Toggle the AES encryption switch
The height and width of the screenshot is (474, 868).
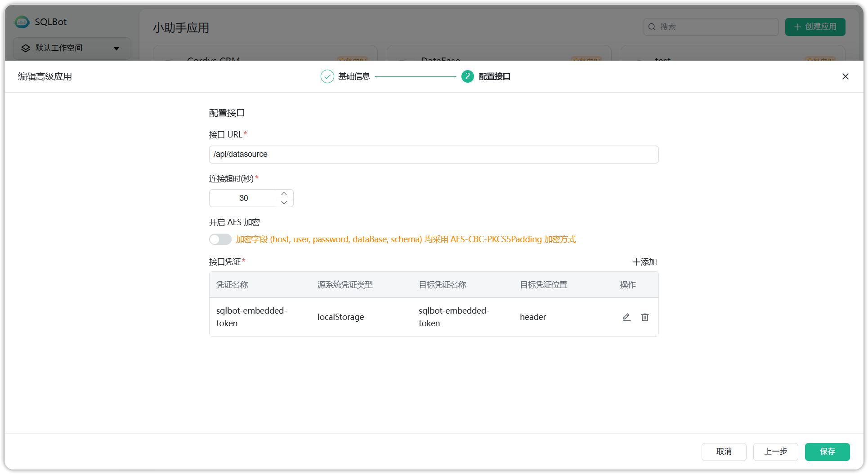point(220,239)
